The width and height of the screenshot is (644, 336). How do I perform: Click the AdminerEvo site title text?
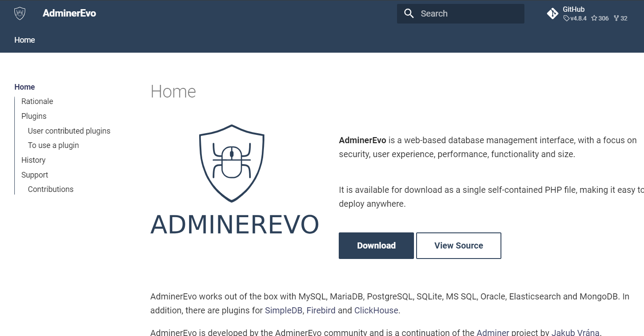[69, 13]
